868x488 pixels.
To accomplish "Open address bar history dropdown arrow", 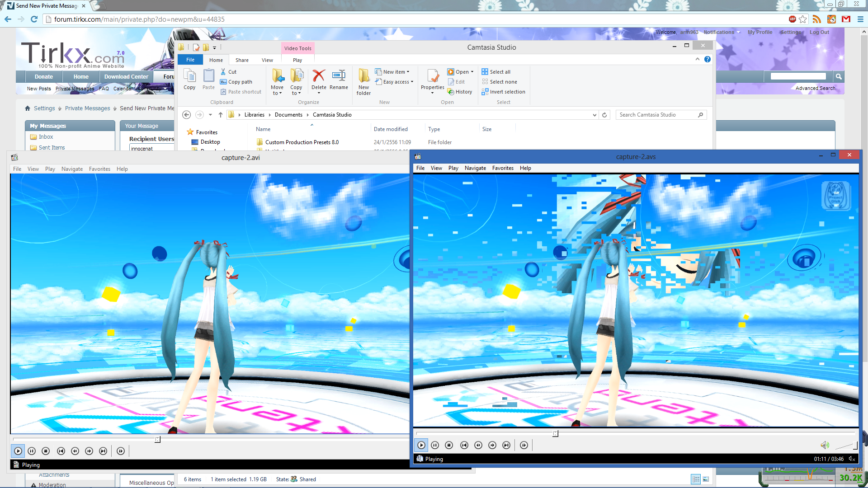I will click(x=594, y=115).
